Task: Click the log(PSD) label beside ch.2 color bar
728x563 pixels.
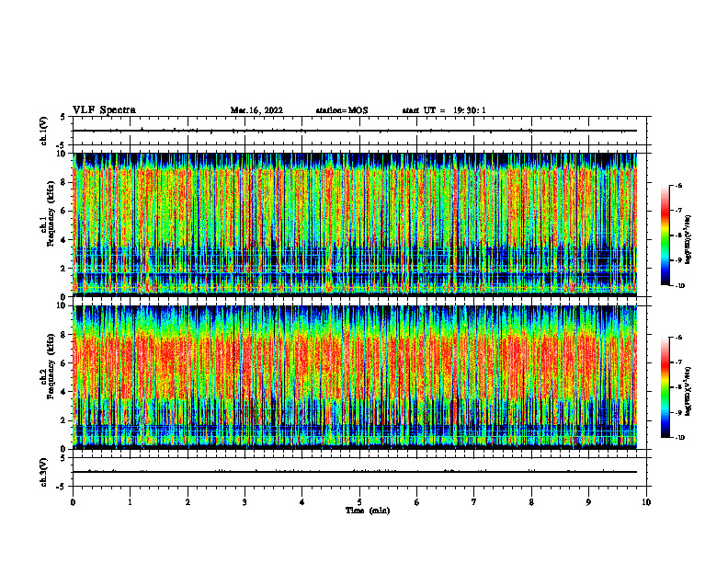Action: pos(688,392)
